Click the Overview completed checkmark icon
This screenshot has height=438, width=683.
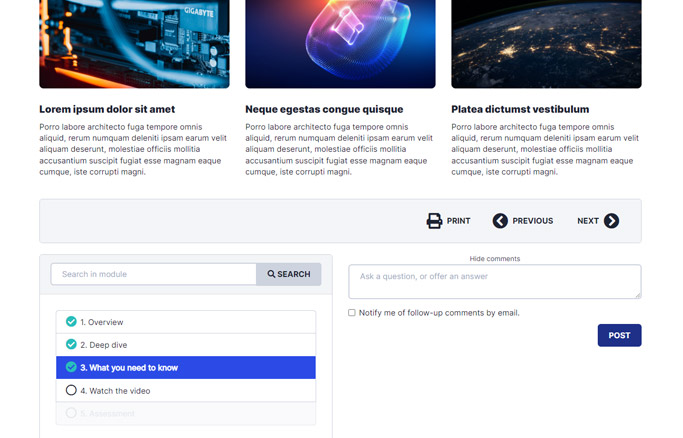point(71,322)
